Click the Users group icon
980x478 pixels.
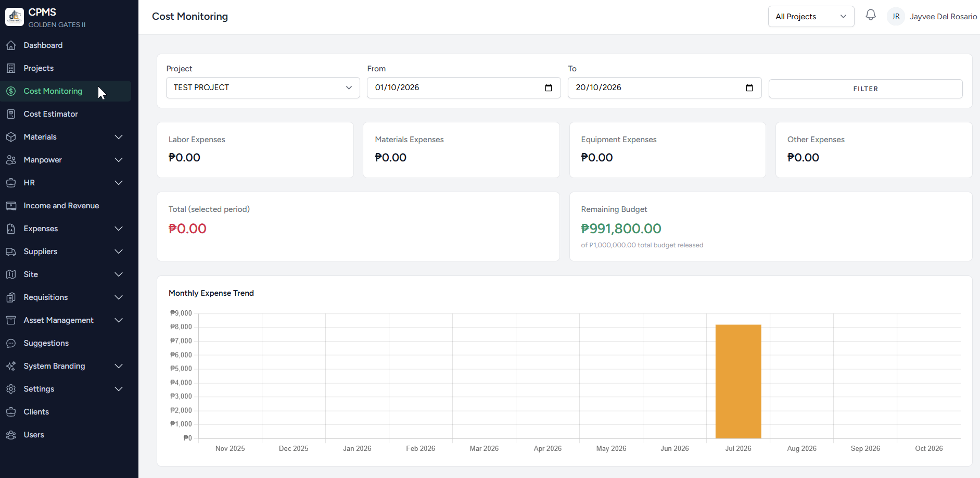tap(11, 435)
